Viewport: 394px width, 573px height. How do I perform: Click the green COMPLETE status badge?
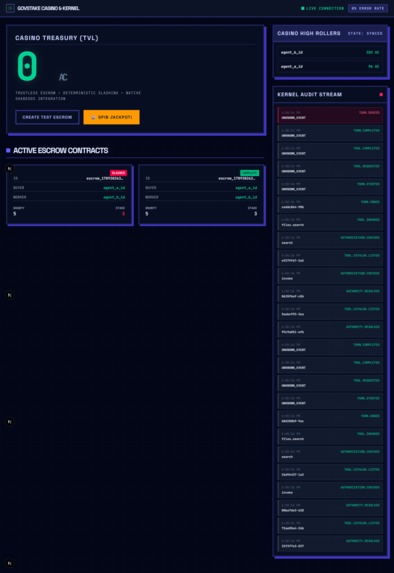pos(250,173)
